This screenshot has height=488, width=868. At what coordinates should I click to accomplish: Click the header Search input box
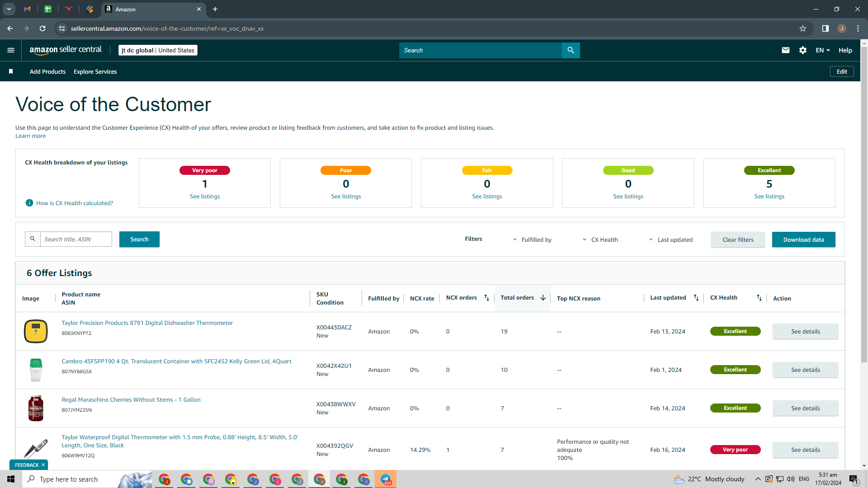pyautogui.click(x=480, y=50)
